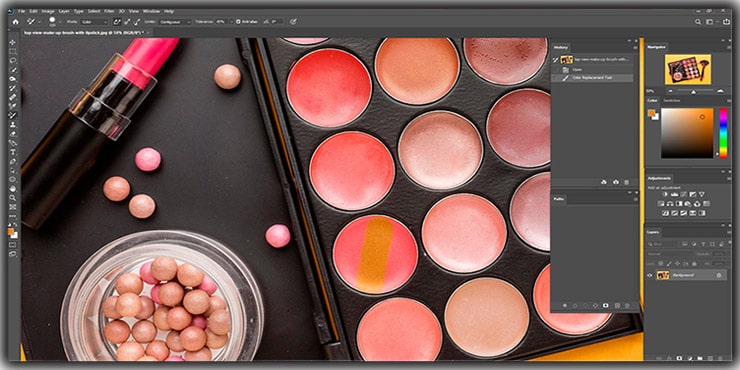The image size is (740, 370).
Task: Select the Color Replacement brush in the toolbox
Action: click(x=13, y=115)
